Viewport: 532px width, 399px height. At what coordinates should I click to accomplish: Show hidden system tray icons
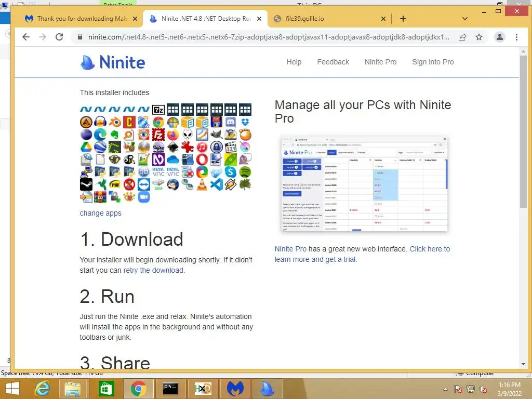tap(445, 389)
